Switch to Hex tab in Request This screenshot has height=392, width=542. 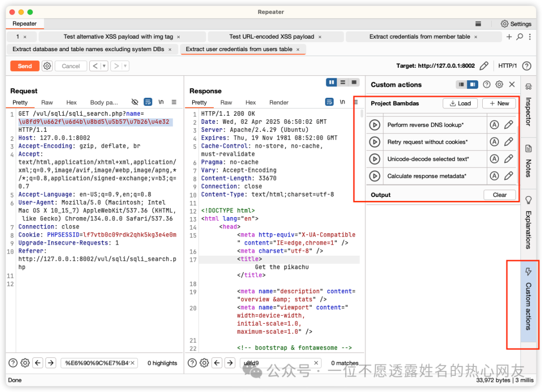point(72,102)
